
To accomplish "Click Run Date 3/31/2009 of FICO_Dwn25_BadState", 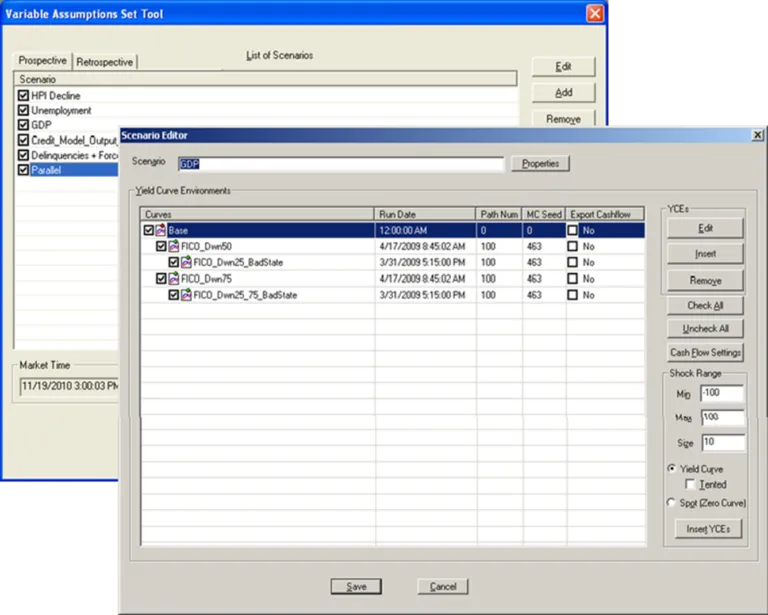I will 422,262.
